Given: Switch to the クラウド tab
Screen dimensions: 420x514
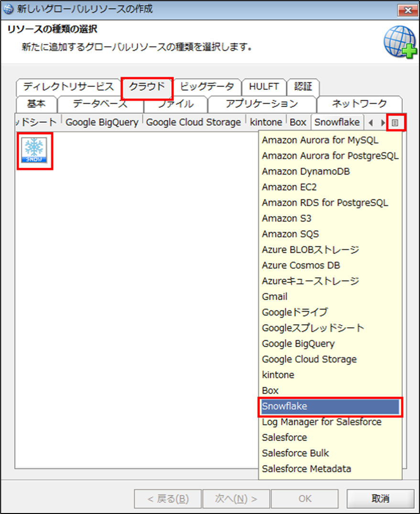Looking at the screenshot, I should click(x=147, y=87).
